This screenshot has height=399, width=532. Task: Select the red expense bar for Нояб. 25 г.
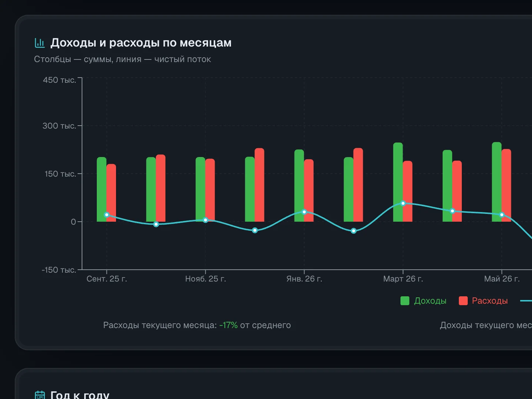(210, 190)
